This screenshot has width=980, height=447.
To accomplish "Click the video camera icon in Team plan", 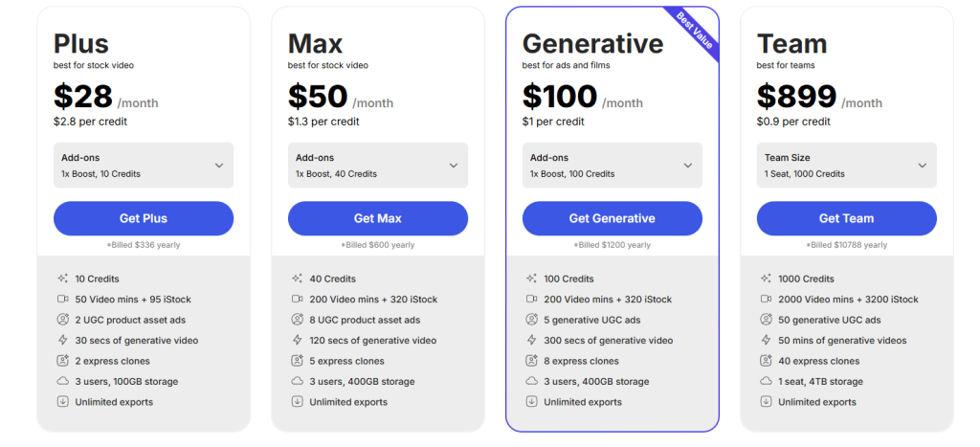I will [766, 300].
